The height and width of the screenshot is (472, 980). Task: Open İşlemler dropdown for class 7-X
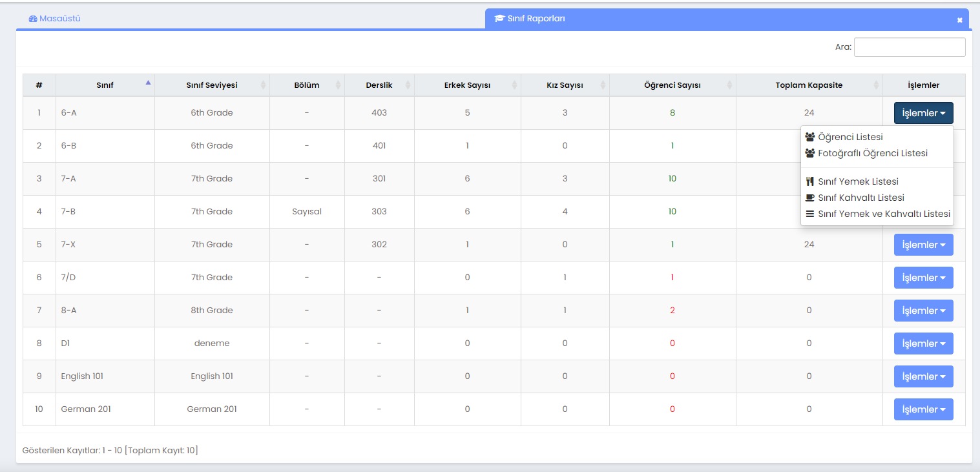(923, 245)
